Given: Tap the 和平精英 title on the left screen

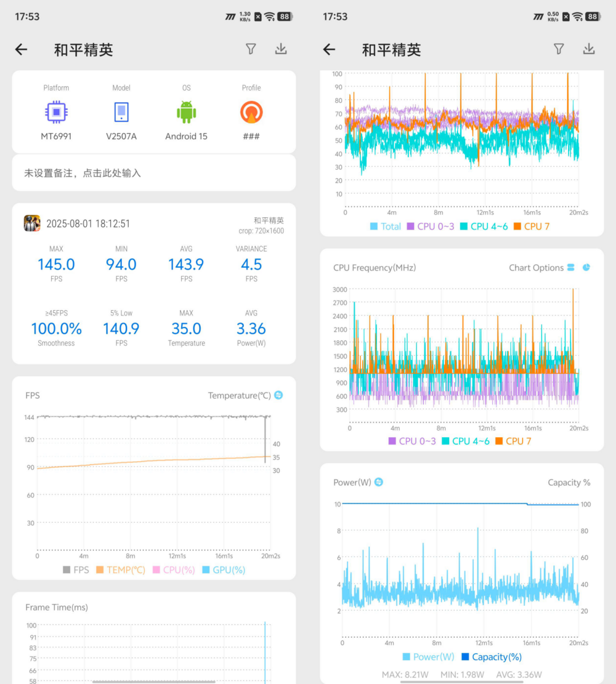Looking at the screenshot, I should pyautogui.click(x=83, y=50).
